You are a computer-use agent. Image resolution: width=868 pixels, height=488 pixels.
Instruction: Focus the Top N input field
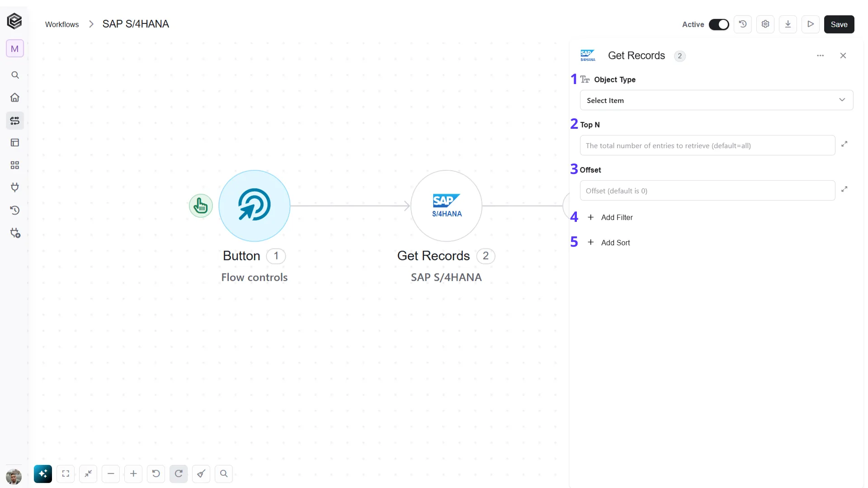click(x=708, y=145)
